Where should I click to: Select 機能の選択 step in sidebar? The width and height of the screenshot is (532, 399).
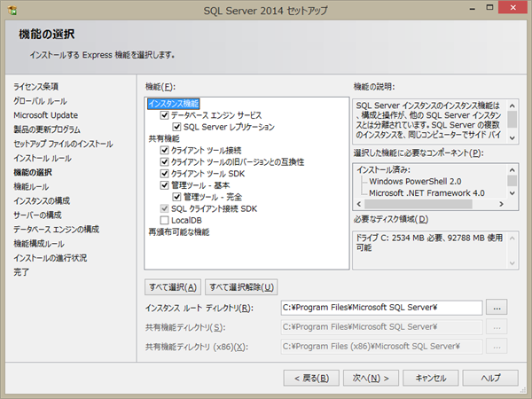(x=33, y=172)
